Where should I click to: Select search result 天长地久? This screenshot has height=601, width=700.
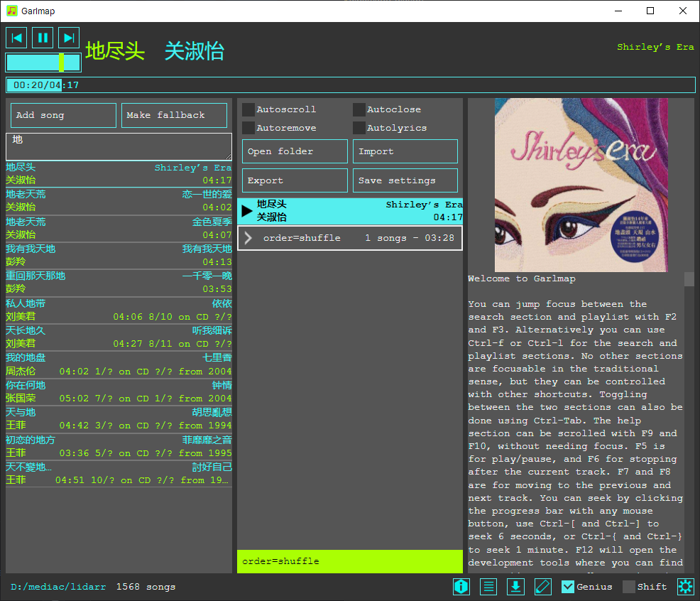click(x=119, y=337)
